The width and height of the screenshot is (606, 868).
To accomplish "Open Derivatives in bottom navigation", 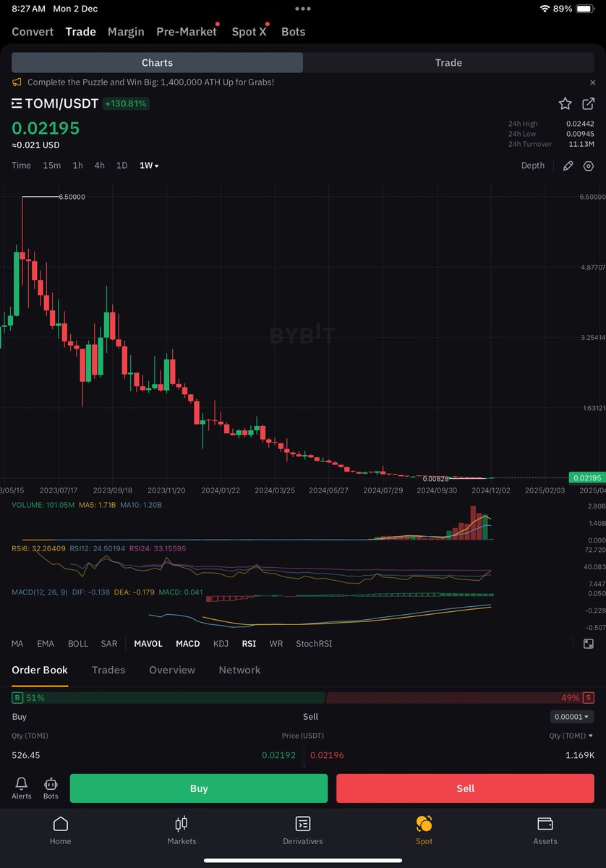I will 303,830.
